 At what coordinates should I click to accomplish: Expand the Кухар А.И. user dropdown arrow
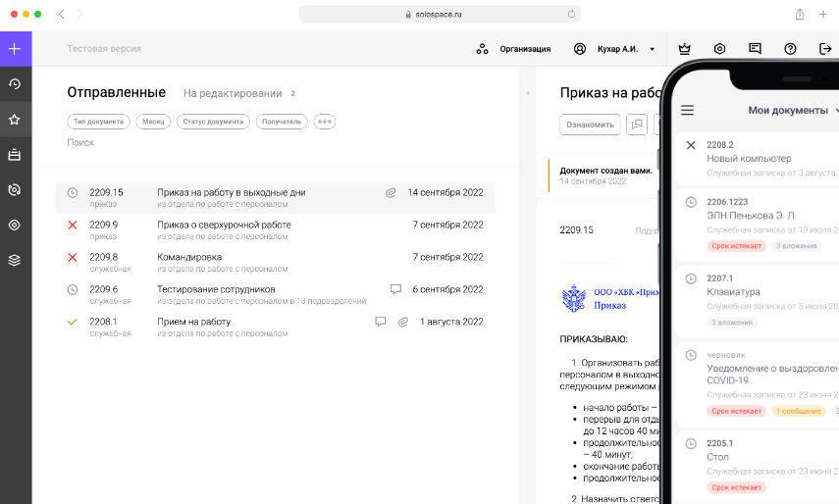[x=653, y=49]
